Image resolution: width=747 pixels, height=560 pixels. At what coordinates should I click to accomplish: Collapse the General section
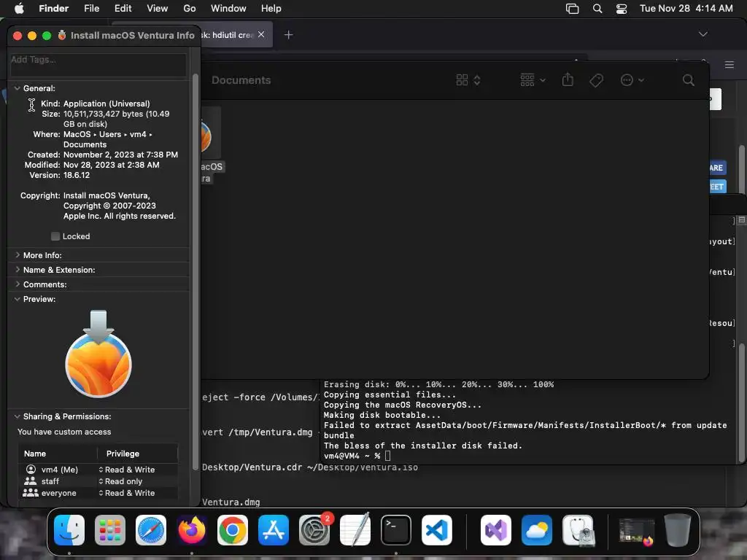[18, 88]
